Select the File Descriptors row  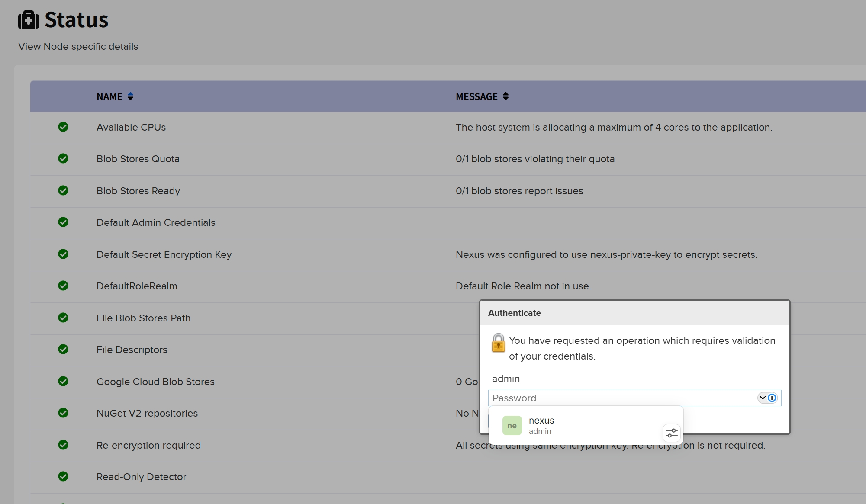[x=132, y=350]
